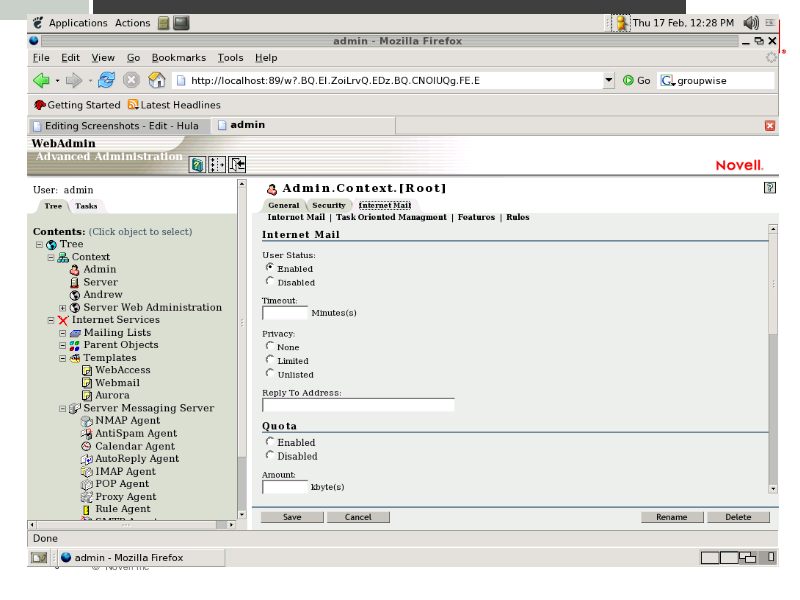Switch to the Tasks tab in sidebar

[86, 206]
